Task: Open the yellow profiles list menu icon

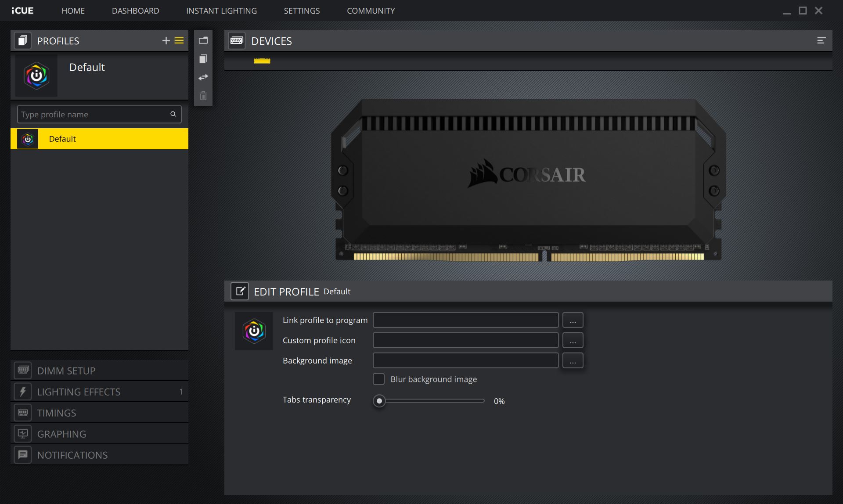Action: [179, 41]
